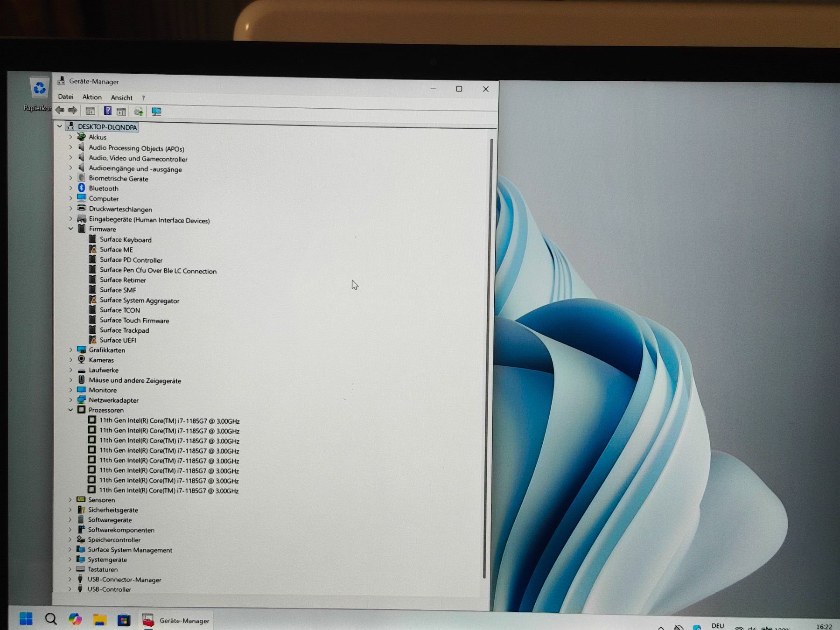Click the Properties pane toolbar icon

(x=121, y=111)
